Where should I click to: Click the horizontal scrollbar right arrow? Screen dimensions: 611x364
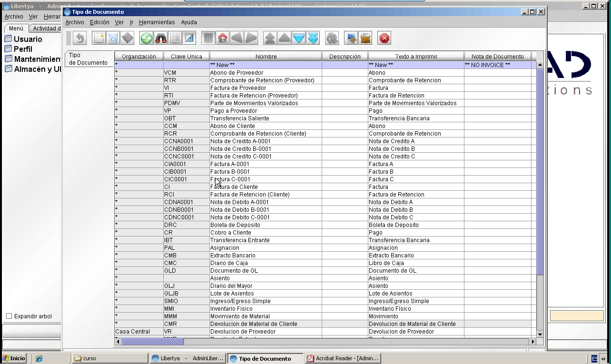(533, 342)
